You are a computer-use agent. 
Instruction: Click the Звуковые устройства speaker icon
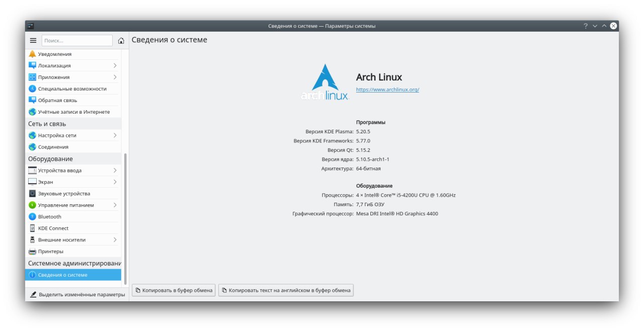[x=32, y=193]
